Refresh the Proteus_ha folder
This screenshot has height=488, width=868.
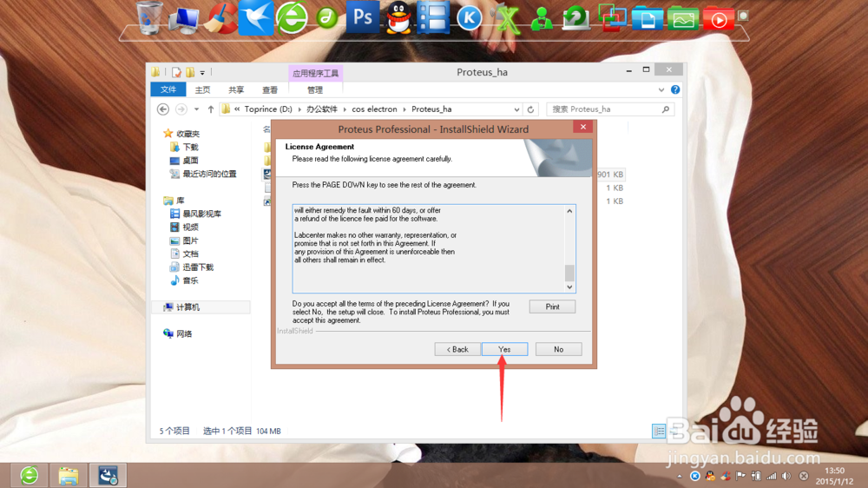531,109
